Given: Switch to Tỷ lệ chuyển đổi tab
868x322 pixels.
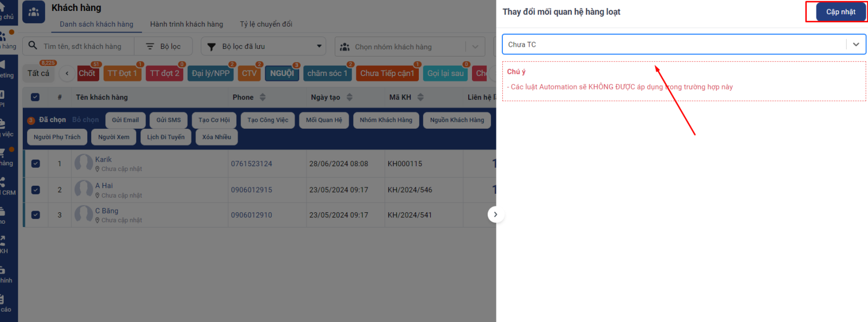Looking at the screenshot, I should click(266, 24).
